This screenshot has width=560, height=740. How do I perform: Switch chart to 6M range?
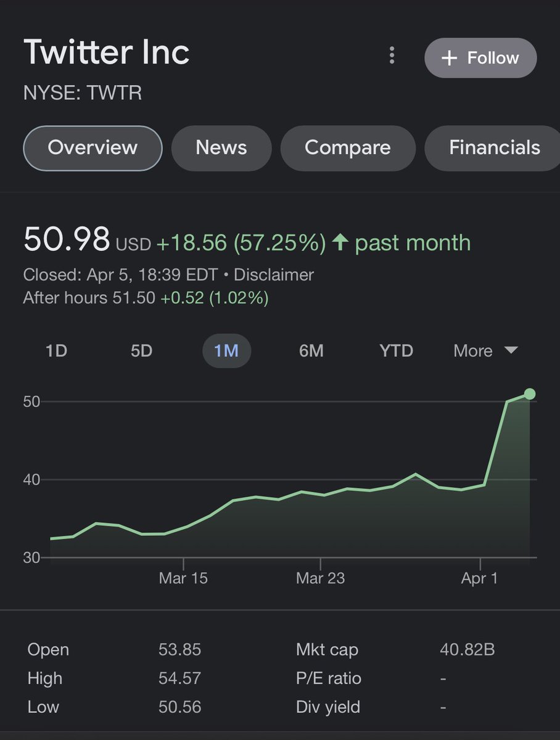point(311,351)
